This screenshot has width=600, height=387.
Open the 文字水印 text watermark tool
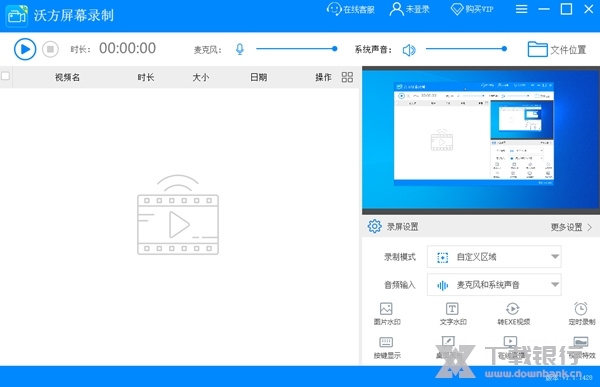pos(453,314)
